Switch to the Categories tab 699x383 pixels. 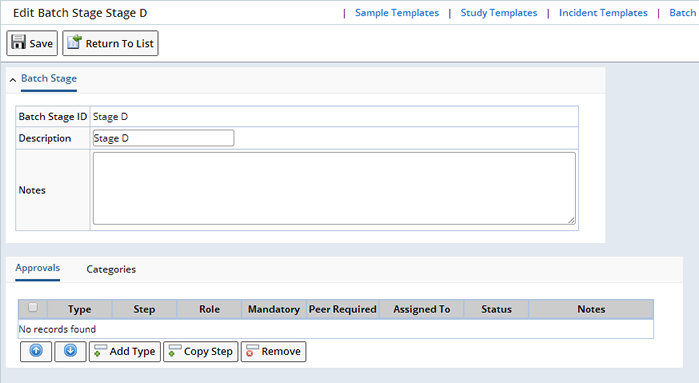tap(111, 269)
